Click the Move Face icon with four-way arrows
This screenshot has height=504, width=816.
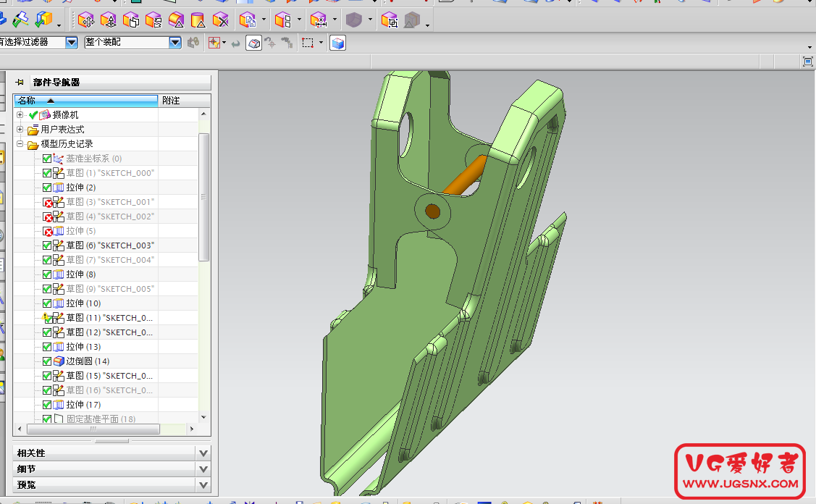pos(86,20)
